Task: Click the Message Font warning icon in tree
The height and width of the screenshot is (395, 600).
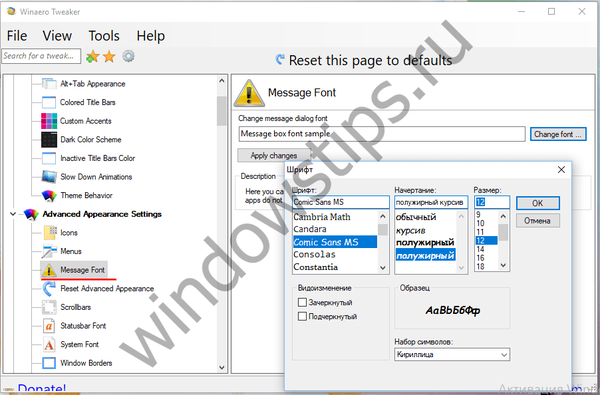Action: click(49, 270)
